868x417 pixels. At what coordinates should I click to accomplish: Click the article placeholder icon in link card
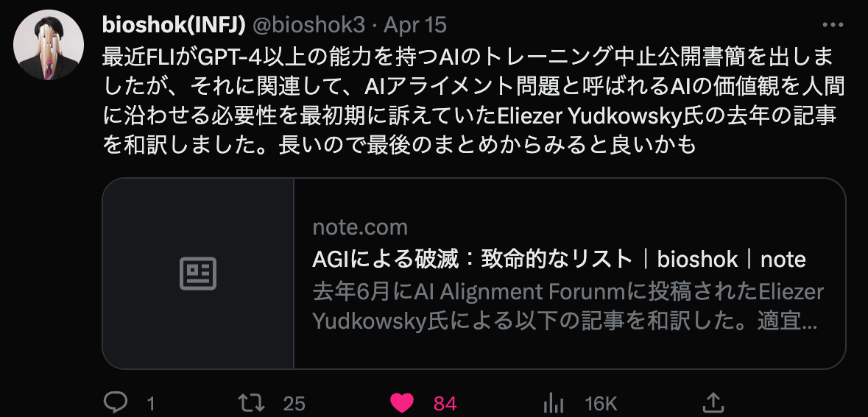tap(198, 273)
